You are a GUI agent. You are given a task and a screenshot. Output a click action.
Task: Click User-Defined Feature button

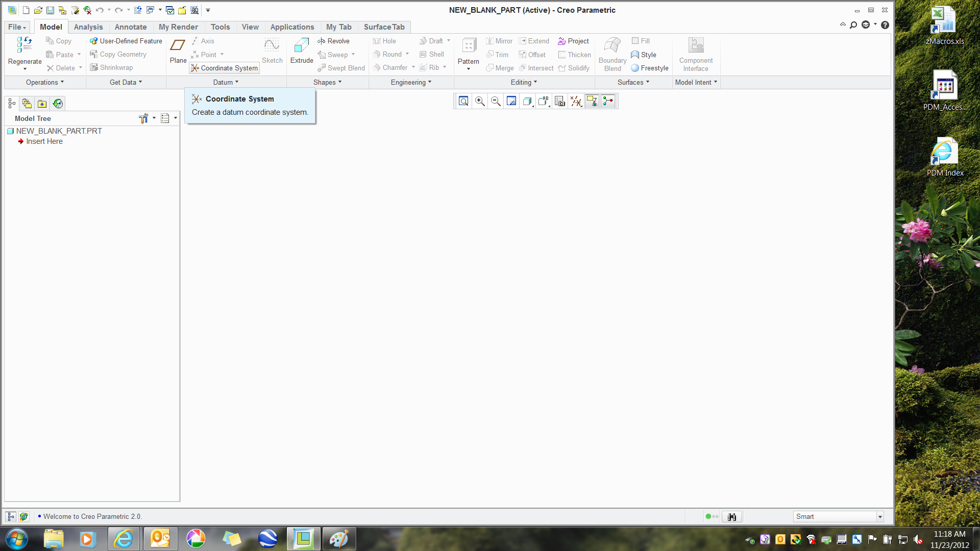126,41
